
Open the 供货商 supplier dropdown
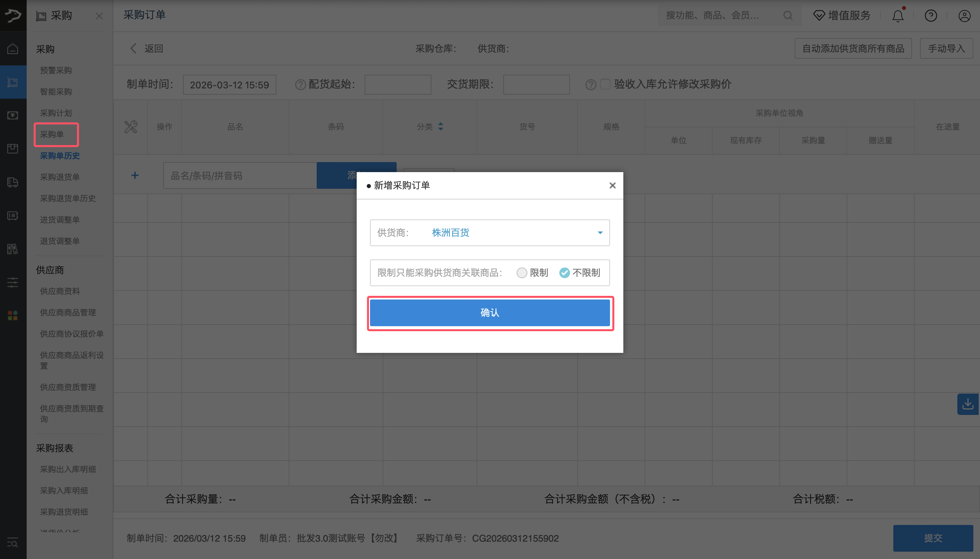[x=490, y=233]
